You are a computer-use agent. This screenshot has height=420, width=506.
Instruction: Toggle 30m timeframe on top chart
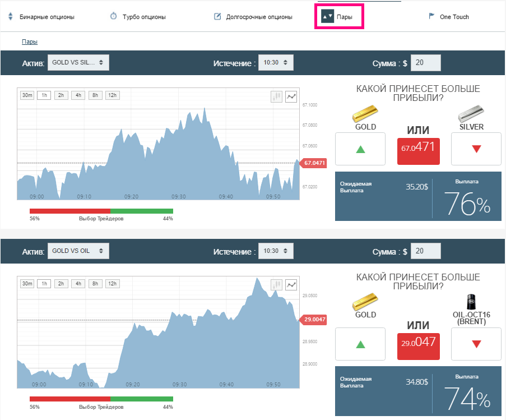[x=27, y=95]
